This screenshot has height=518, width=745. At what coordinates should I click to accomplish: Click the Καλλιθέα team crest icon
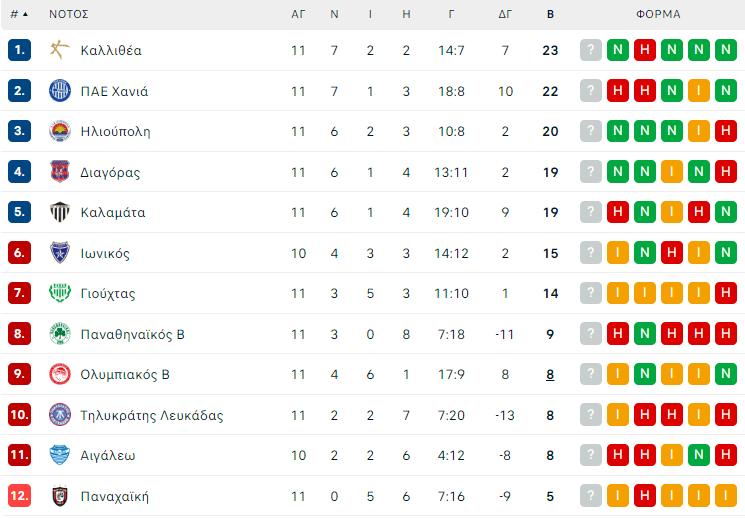pyautogui.click(x=61, y=50)
